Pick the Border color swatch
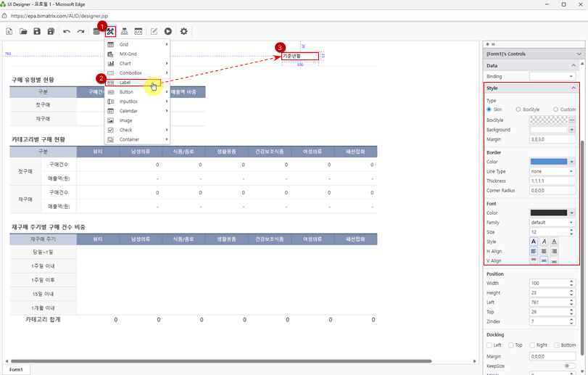 [x=549, y=162]
